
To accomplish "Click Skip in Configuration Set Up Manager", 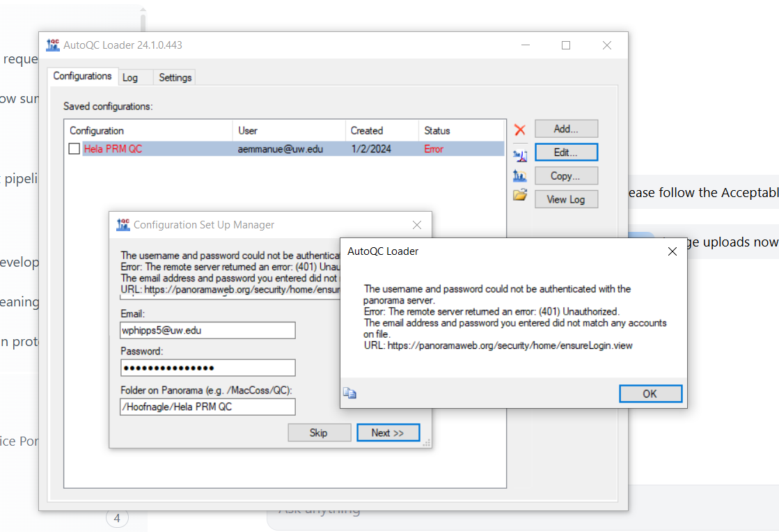I will (319, 432).
